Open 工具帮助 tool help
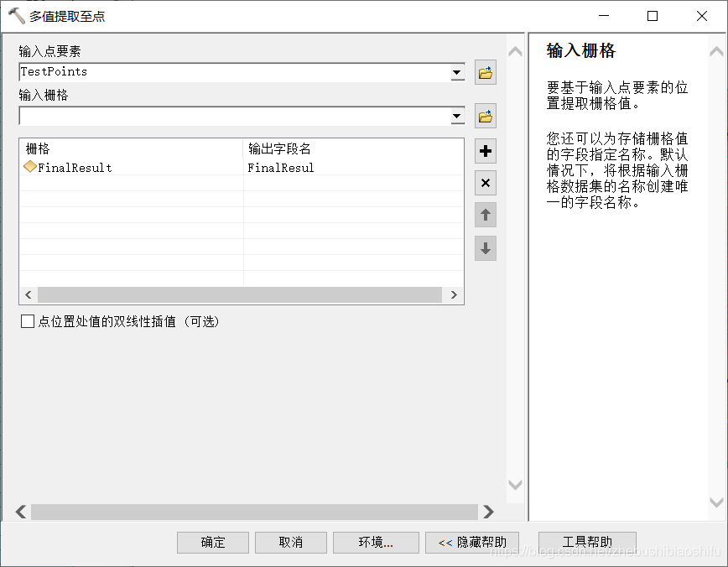The height and width of the screenshot is (567, 728). 587,543
